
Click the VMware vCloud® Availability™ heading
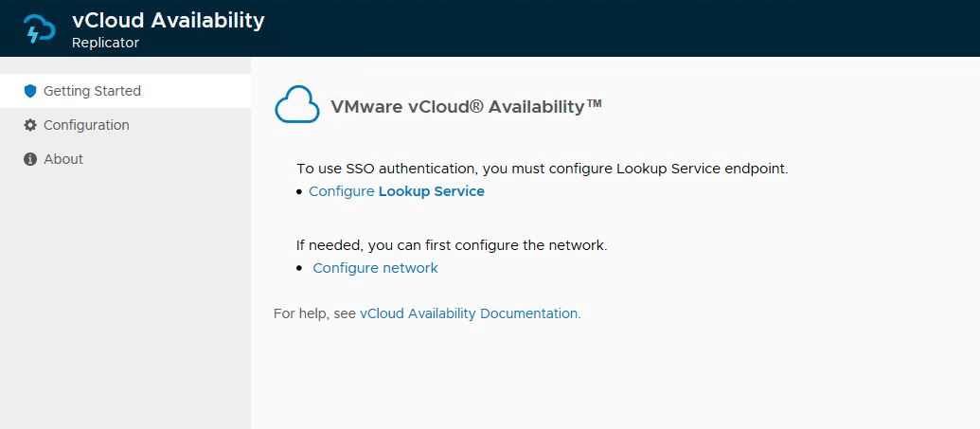(466, 106)
